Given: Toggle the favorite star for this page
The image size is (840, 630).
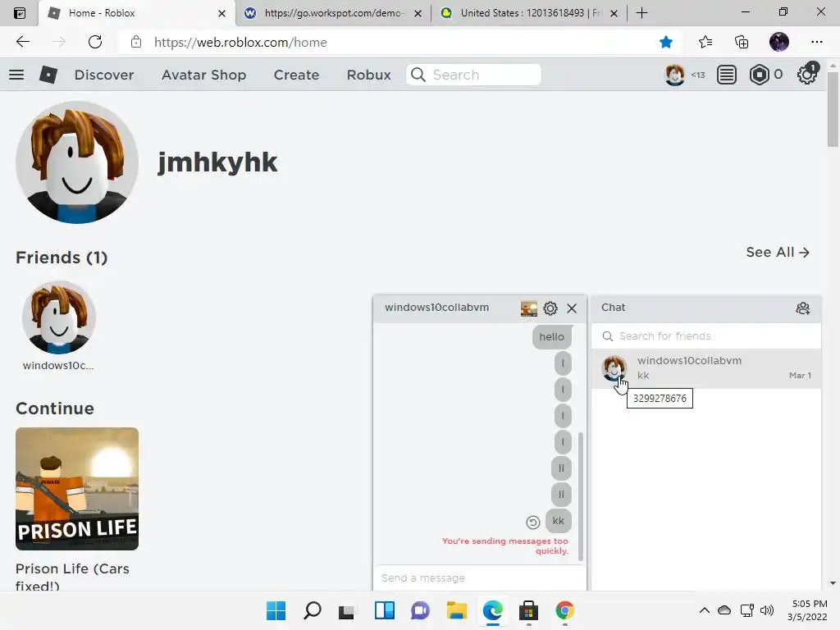Looking at the screenshot, I should (666, 43).
